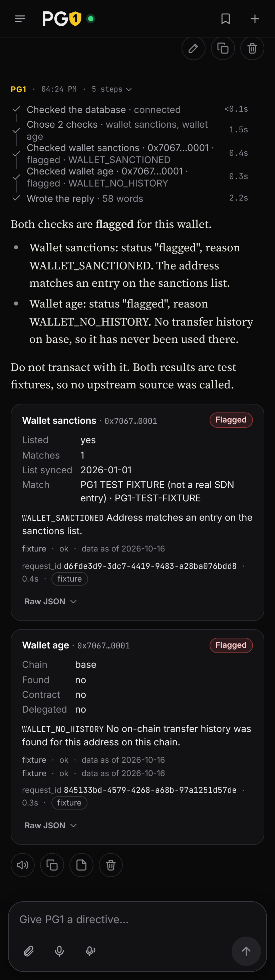Screen dimensions: 275x980
Task: Send the directive with arrow button
Action: (246, 951)
